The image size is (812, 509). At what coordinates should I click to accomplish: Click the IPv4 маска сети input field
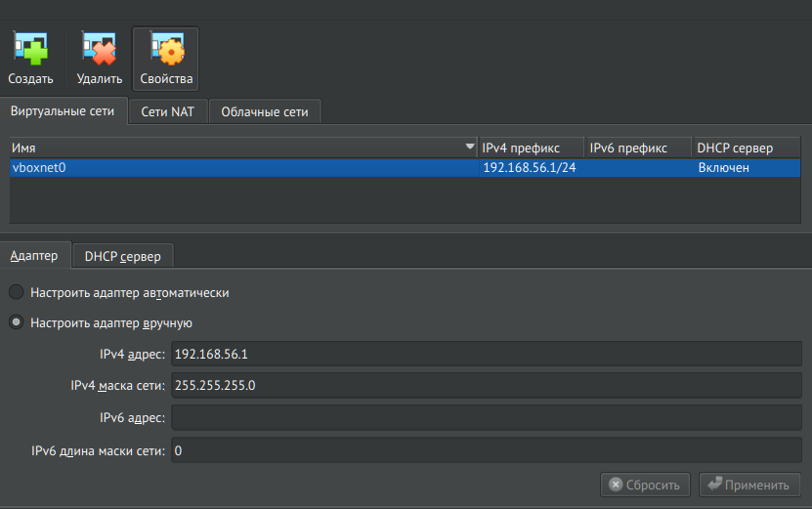click(487, 385)
